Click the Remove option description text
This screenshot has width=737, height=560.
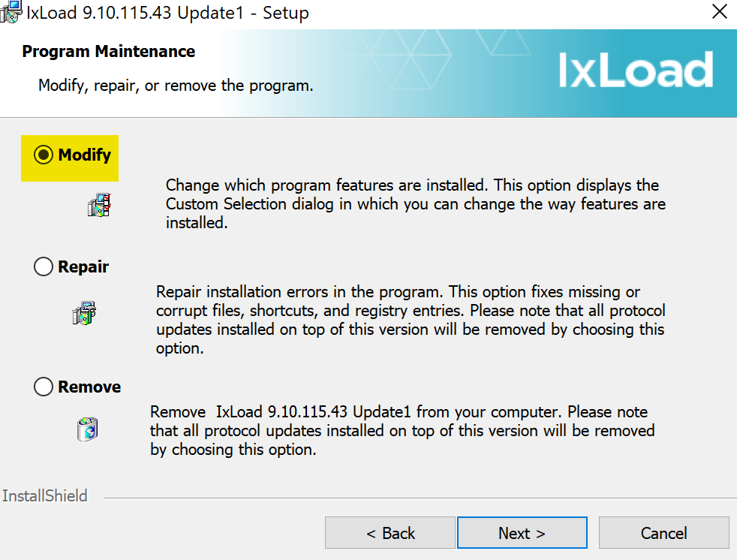point(402,431)
